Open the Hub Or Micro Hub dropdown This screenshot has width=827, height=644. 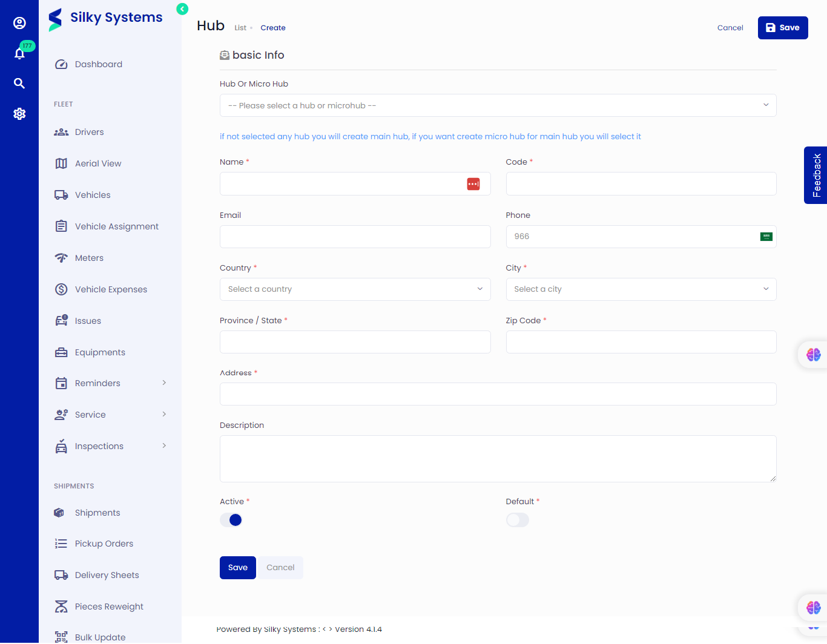coord(498,105)
